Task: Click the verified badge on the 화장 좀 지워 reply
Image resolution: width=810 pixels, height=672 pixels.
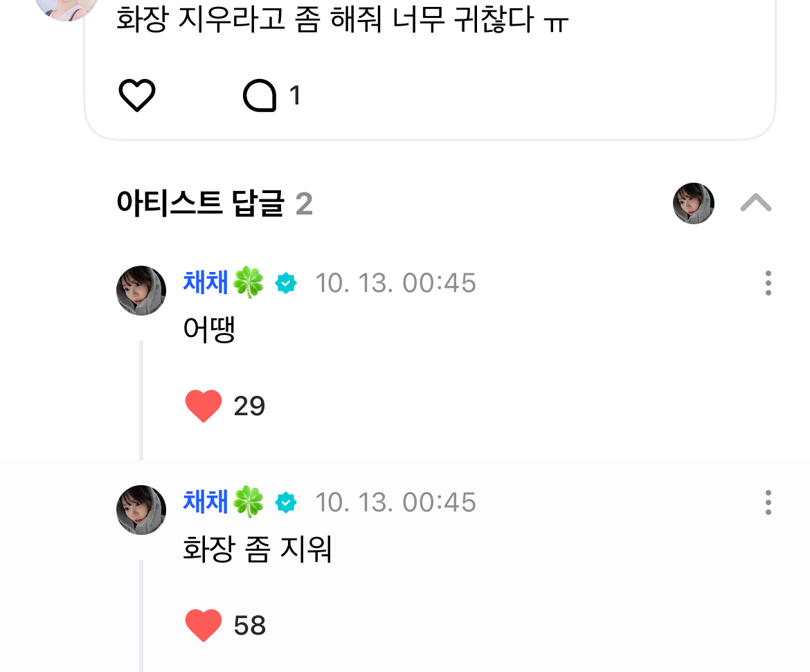Action: (286, 503)
